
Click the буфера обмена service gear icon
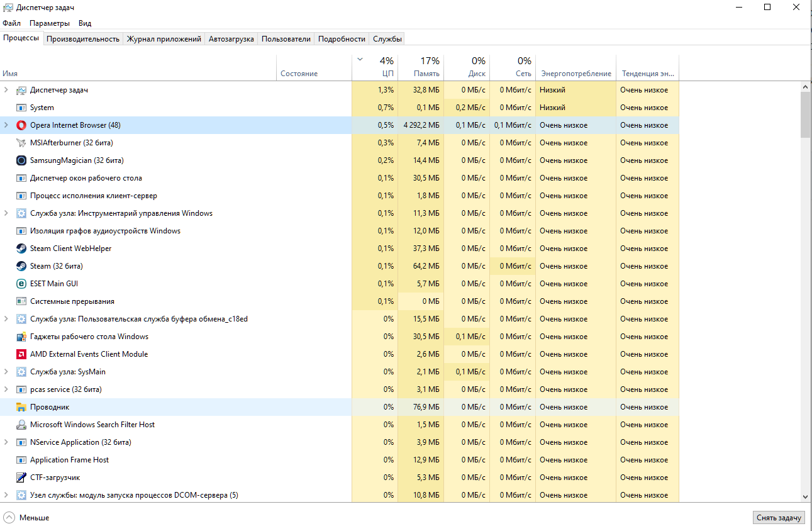coord(21,319)
